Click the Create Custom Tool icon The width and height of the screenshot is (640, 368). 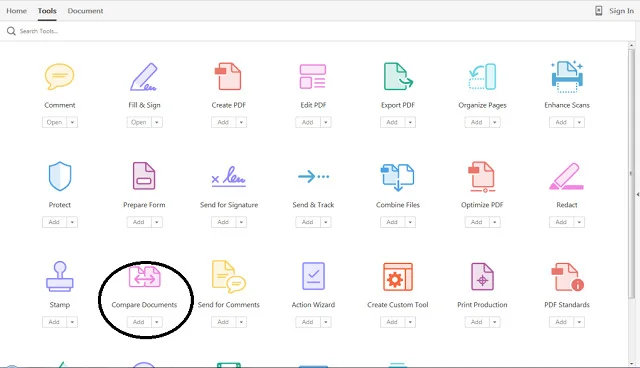398,277
